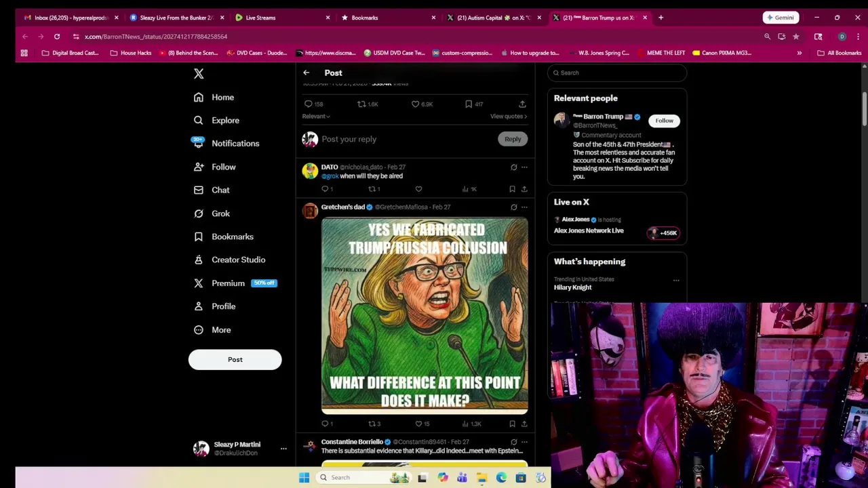Repost the main post with 1.6K reposts
868x488 pixels.
click(368, 104)
